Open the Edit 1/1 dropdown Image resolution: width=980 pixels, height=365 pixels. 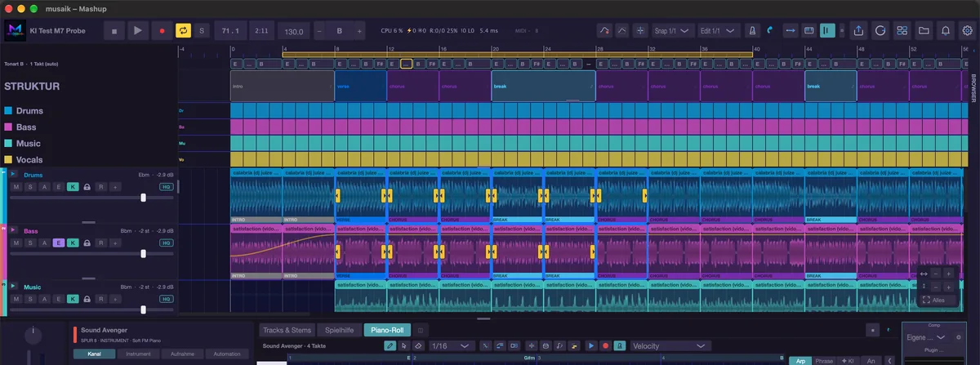(x=719, y=31)
